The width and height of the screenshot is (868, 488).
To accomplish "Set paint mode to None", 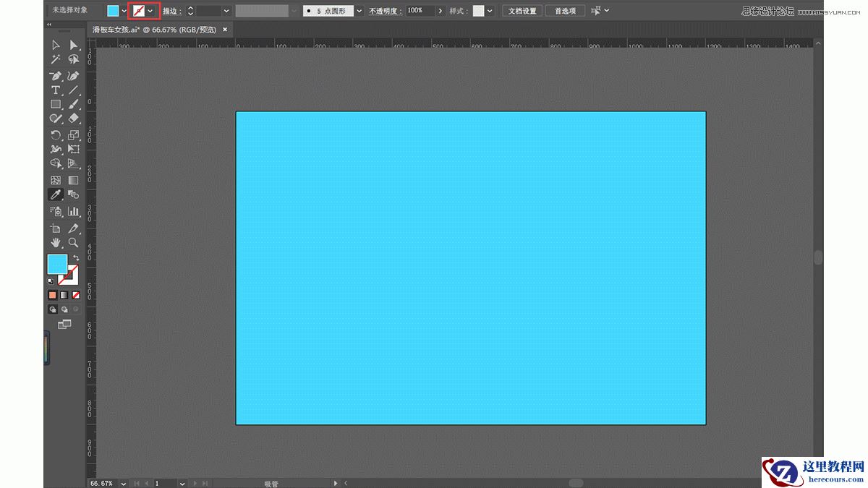I will pos(75,295).
